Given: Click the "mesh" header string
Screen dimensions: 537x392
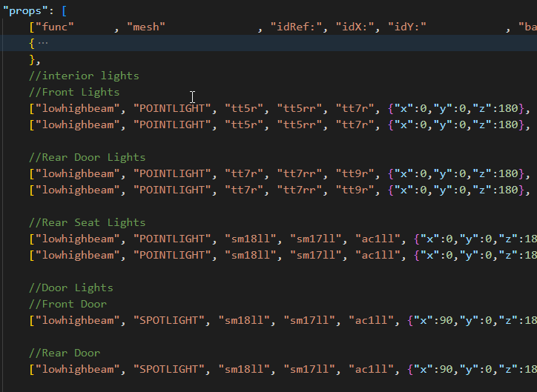Looking at the screenshot, I should pyautogui.click(x=146, y=27).
